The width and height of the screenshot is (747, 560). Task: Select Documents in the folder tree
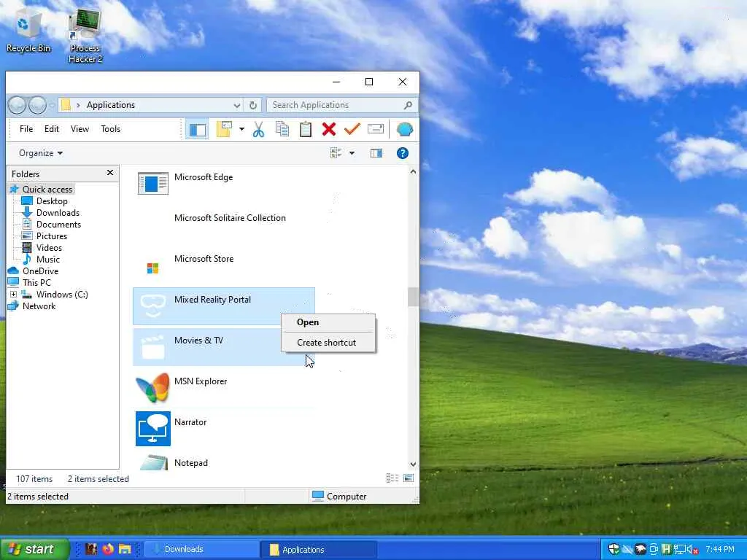coord(58,225)
